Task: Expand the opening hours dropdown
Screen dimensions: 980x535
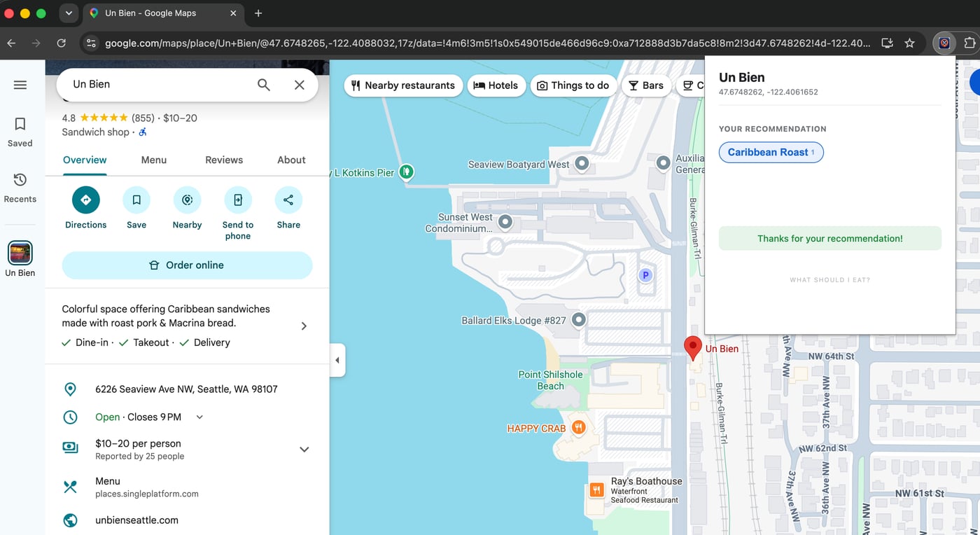Action: (199, 417)
